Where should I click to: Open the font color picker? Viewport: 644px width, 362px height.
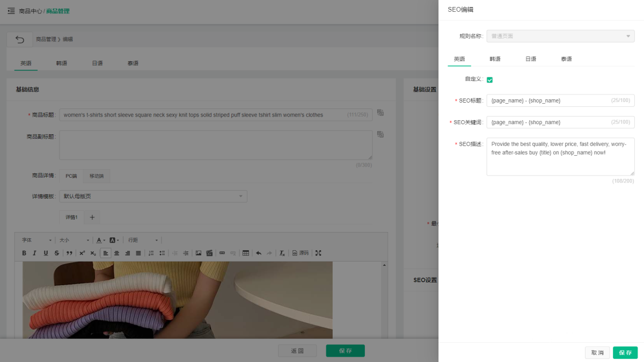point(100,240)
